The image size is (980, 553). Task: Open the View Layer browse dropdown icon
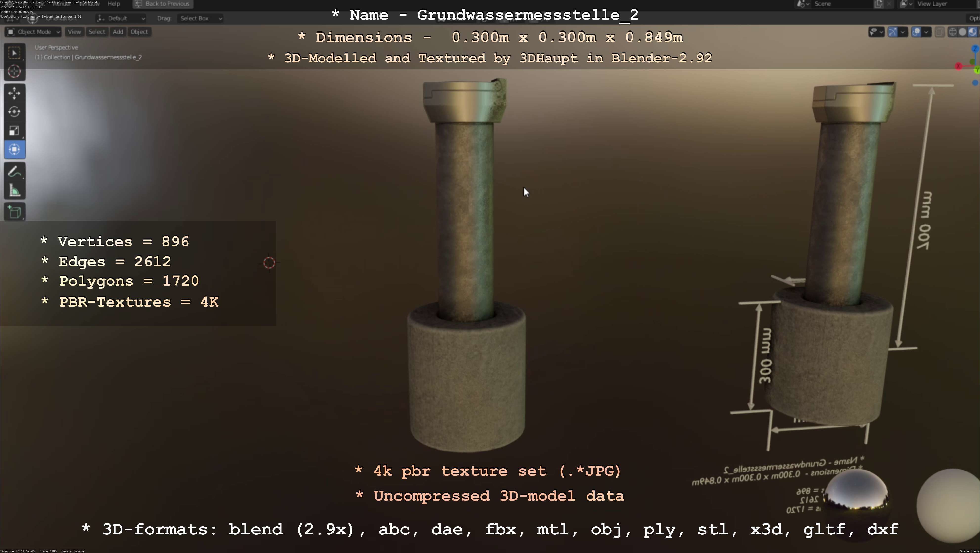(906, 4)
